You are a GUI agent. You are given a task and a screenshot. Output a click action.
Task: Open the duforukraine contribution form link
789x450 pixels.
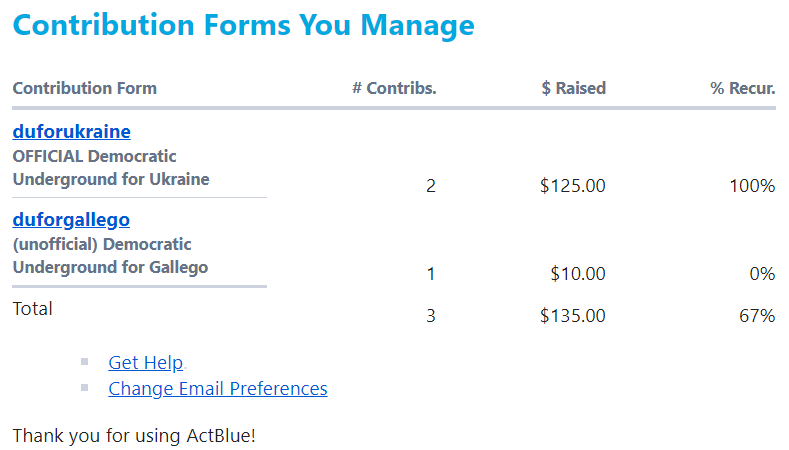pyautogui.click(x=71, y=131)
